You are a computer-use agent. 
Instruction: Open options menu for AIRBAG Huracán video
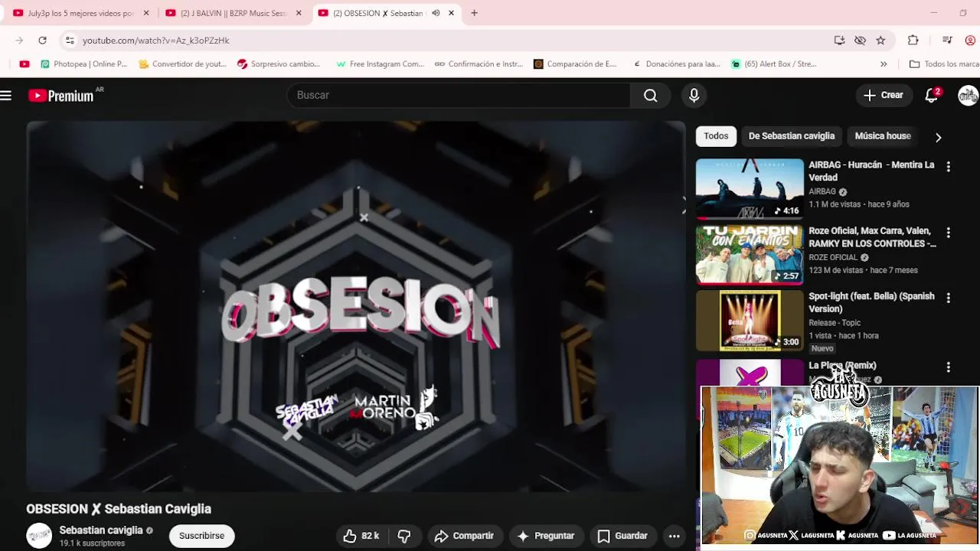click(x=948, y=166)
